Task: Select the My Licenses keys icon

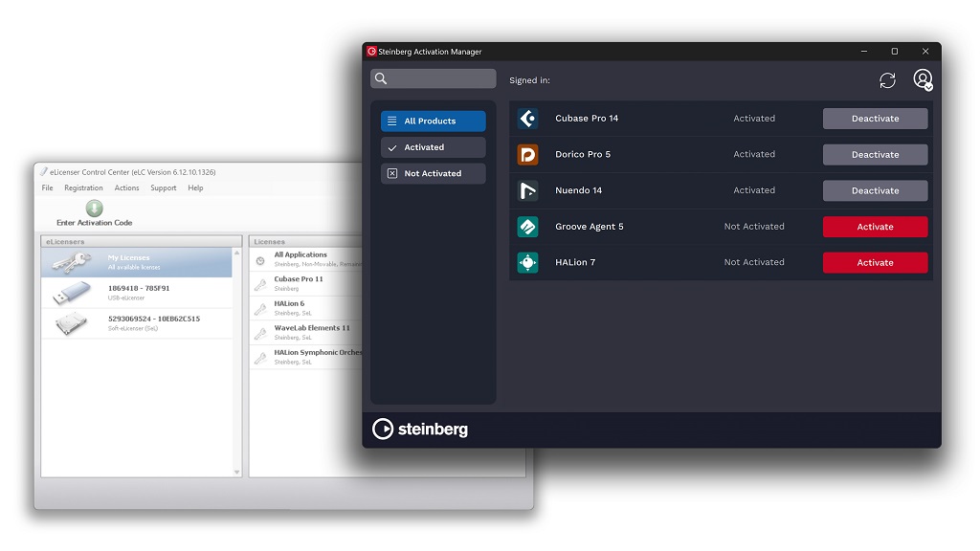Action: pos(71,262)
